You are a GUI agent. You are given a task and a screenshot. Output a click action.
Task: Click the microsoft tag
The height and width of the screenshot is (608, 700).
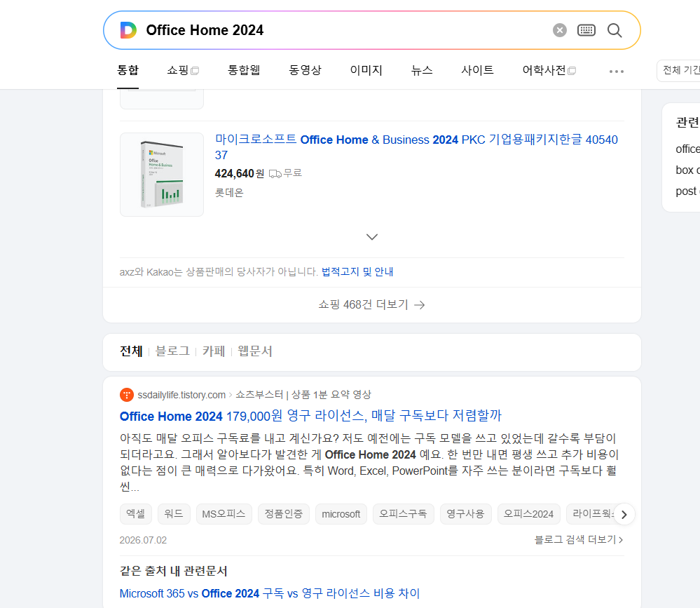click(341, 514)
